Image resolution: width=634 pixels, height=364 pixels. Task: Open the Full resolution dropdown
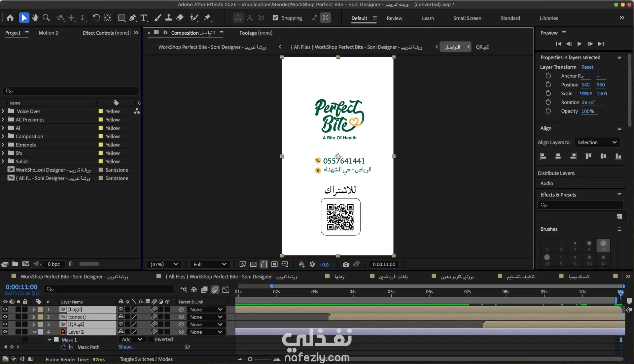[x=210, y=264]
